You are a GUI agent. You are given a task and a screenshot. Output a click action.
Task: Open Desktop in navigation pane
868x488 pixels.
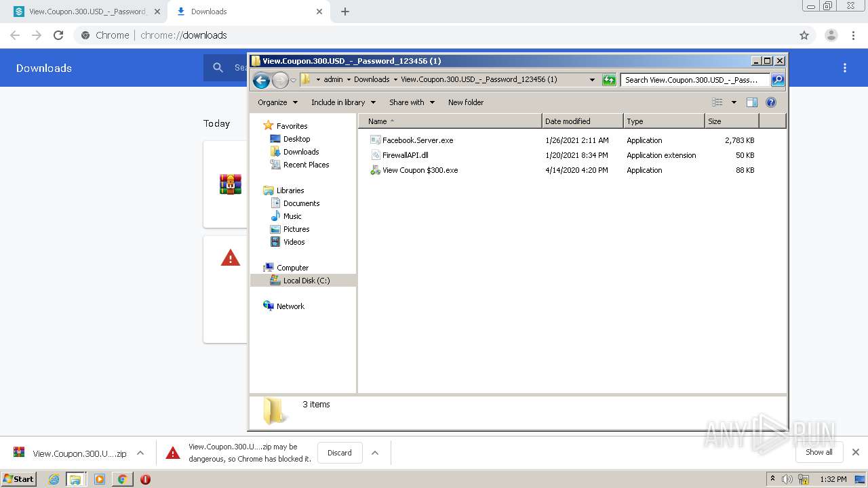(x=296, y=139)
